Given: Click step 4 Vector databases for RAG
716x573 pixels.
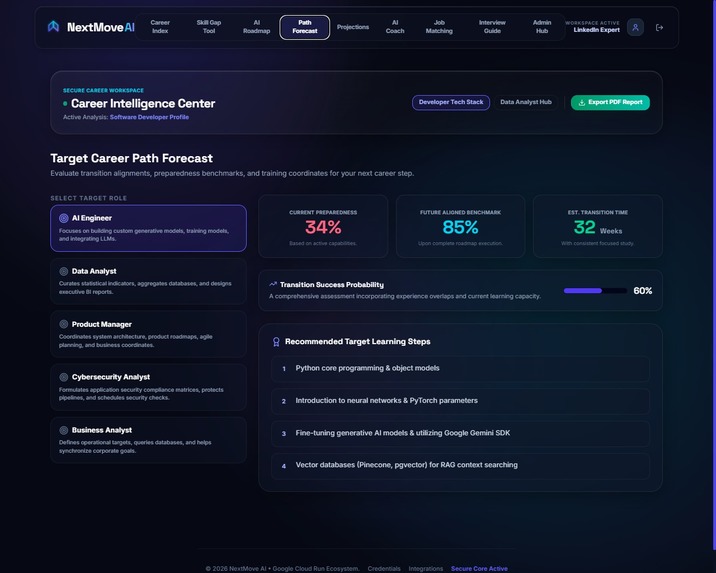Looking at the screenshot, I should (x=460, y=465).
